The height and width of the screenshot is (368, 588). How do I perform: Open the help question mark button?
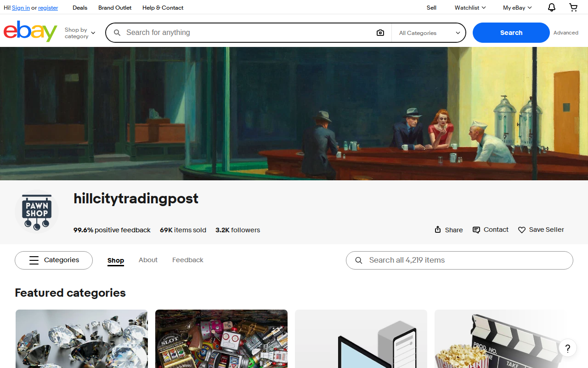point(568,348)
